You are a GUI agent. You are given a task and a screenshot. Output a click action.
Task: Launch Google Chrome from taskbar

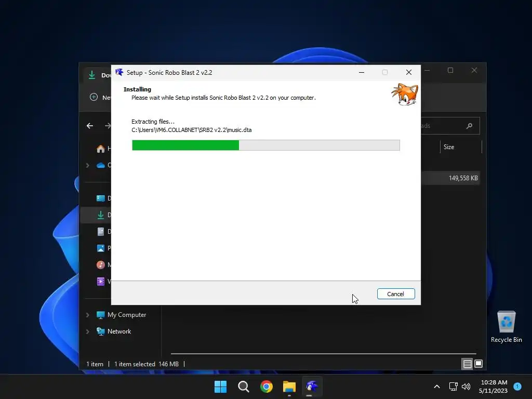click(x=267, y=387)
